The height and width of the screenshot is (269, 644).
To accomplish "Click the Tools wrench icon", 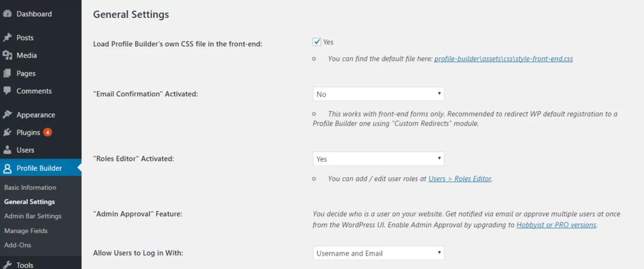I will [7, 265].
